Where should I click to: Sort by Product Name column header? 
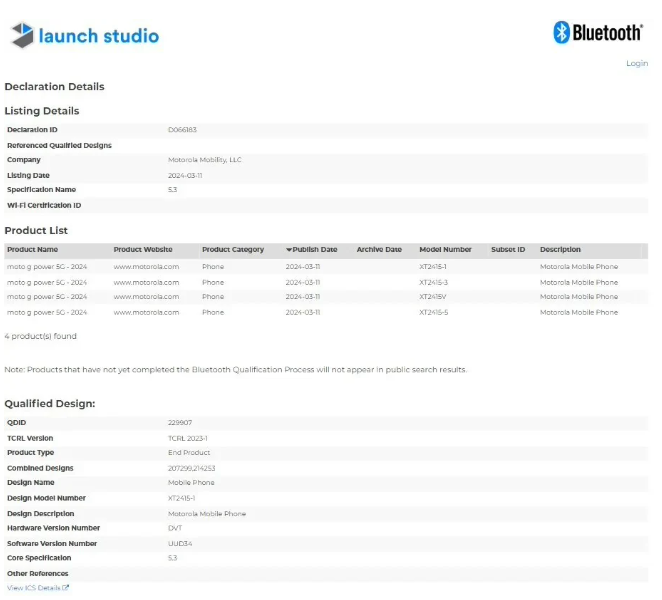[32, 250]
